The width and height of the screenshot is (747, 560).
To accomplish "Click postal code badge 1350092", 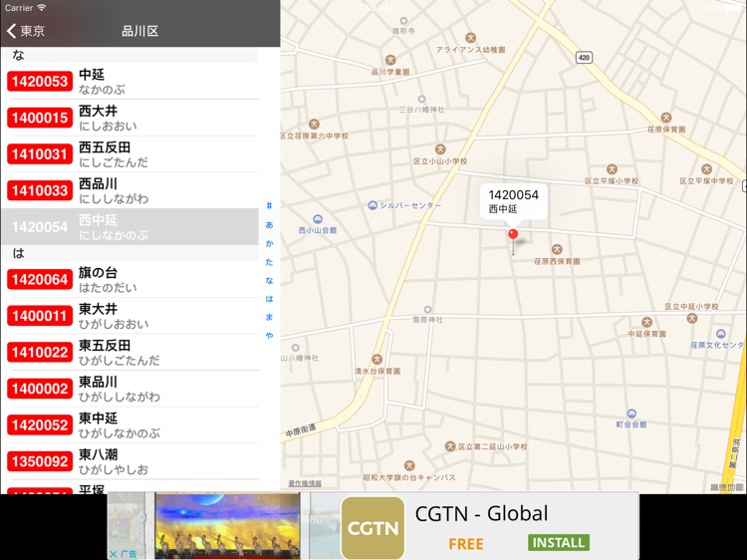I will pos(40,461).
